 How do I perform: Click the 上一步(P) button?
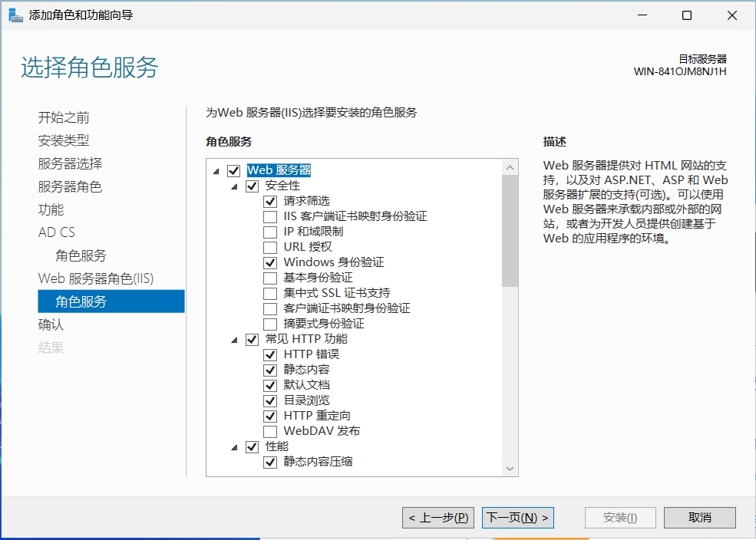(438, 517)
